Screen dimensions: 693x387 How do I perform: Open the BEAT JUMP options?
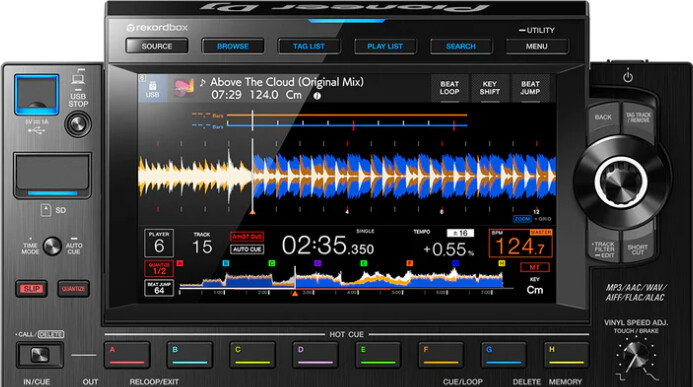pyautogui.click(x=530, y=88)
